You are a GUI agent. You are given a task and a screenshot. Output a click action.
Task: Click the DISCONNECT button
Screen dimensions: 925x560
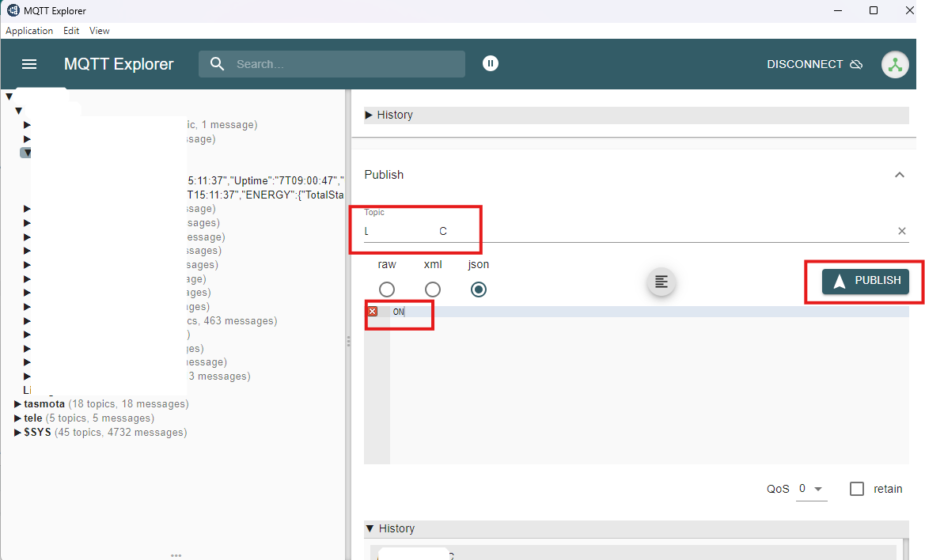pos(814,64)
